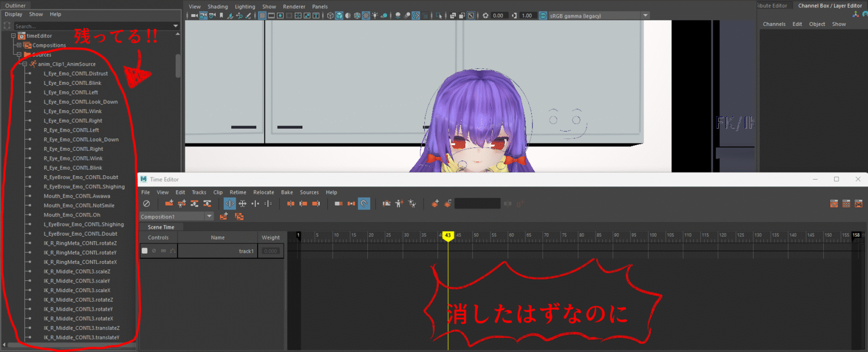Toggle the white checkbox on track1's controls row
Screen dimensions: 868x352
(145, 251)
